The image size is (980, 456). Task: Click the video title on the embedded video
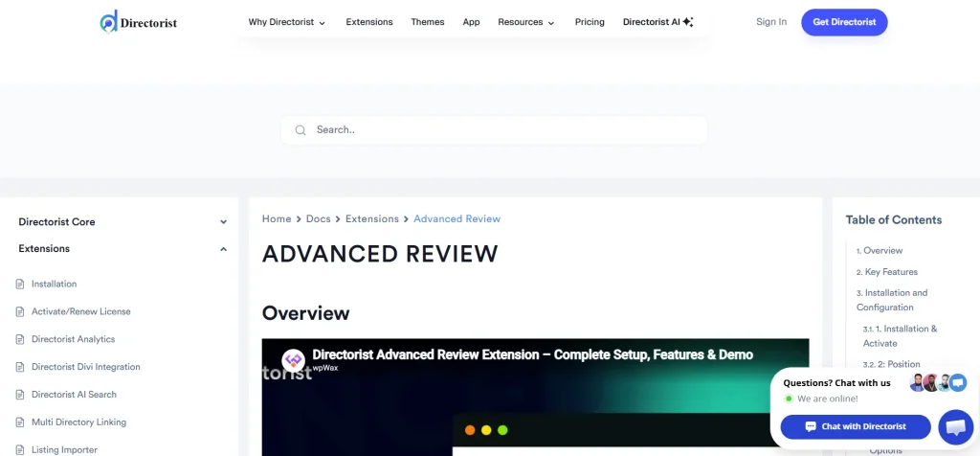click(532, 354)
